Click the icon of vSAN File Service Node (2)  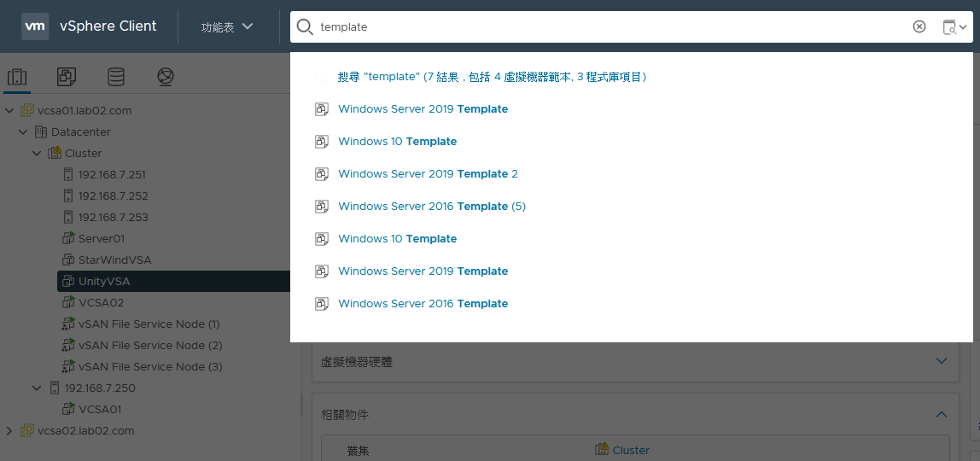coord(68,345)
